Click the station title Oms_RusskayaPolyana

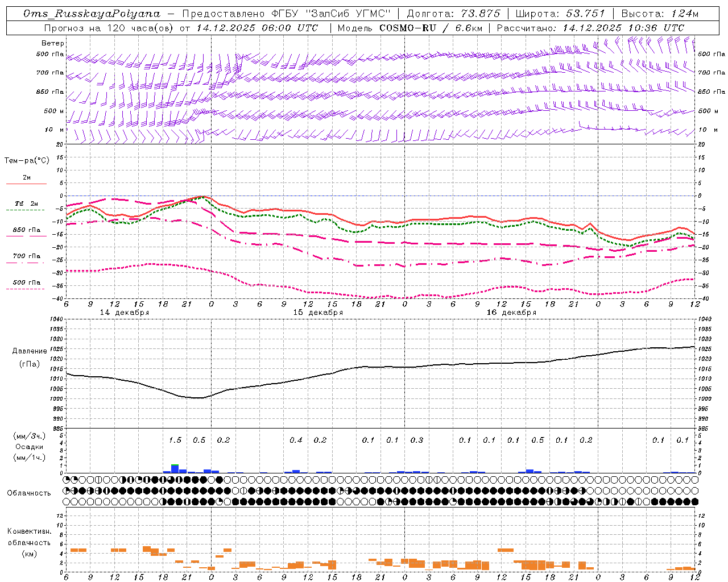point(92,14)
